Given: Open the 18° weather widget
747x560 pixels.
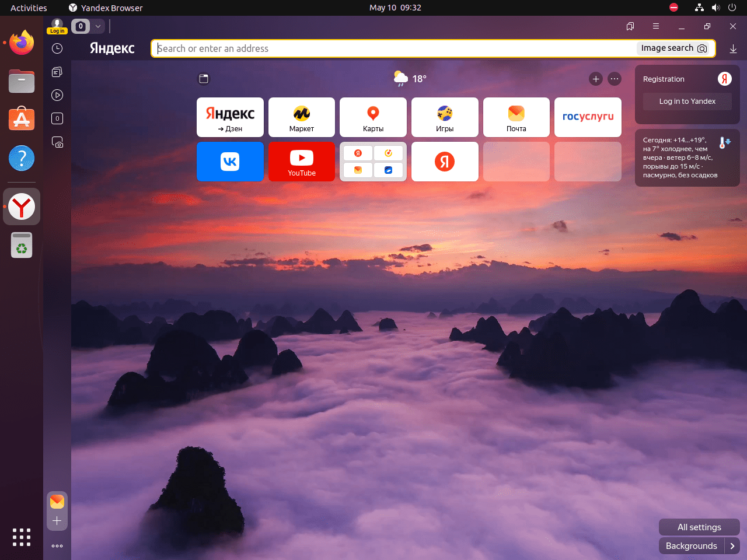Looking at the screenshot, I should pos(410,79).
